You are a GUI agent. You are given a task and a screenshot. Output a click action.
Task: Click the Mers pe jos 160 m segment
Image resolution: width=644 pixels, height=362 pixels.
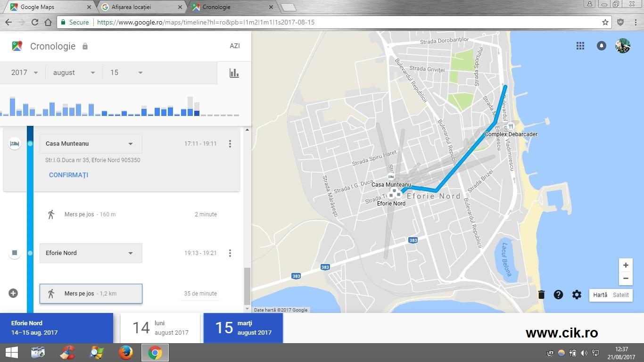[x=90, y=214]
